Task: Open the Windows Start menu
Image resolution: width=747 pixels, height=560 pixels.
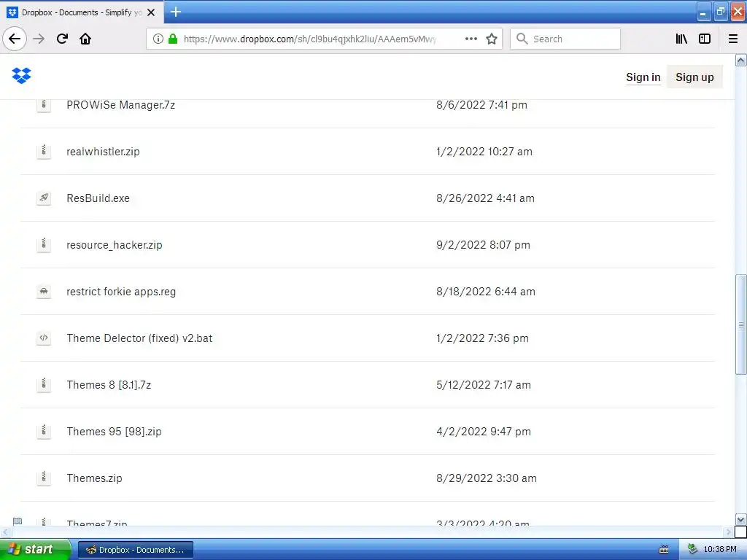Action: point(35,549)
